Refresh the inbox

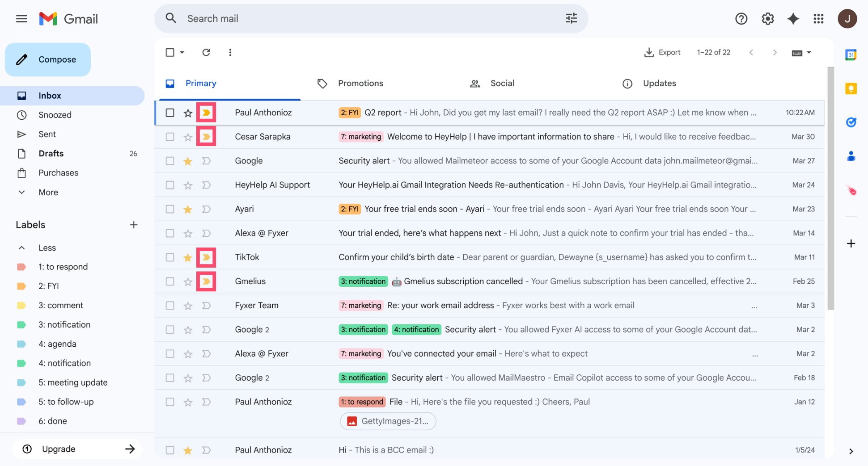(x=206, y=52)
